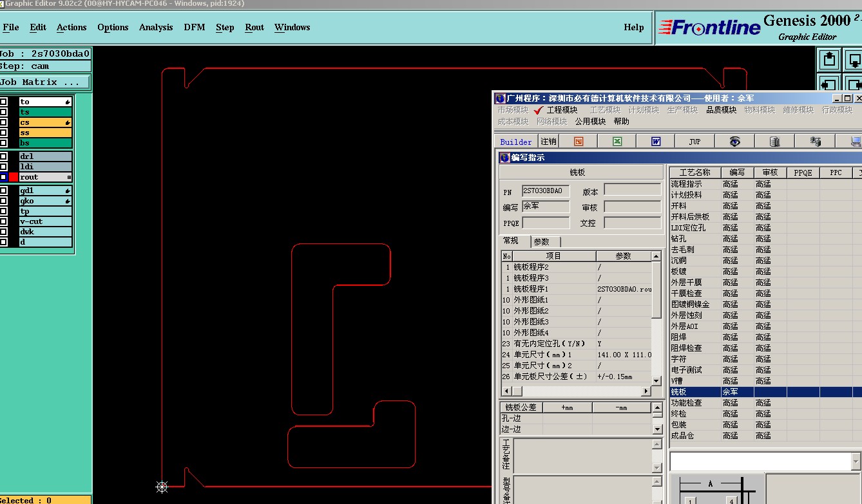The image size is (862, 504).
Task: Open the Rout menu
Action: [254, 27]
